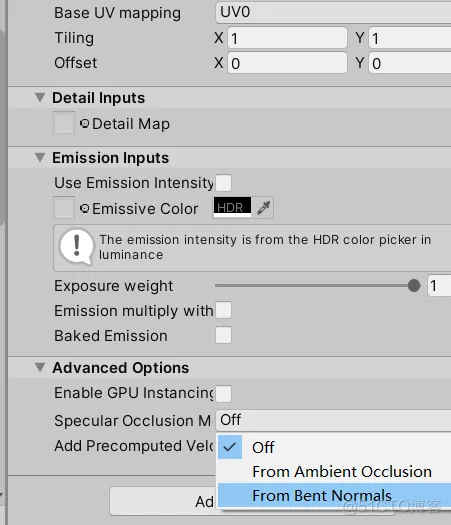Collapse the Detail Inputs section
Viewport: 451px width, 525px height.
point(40,98)
